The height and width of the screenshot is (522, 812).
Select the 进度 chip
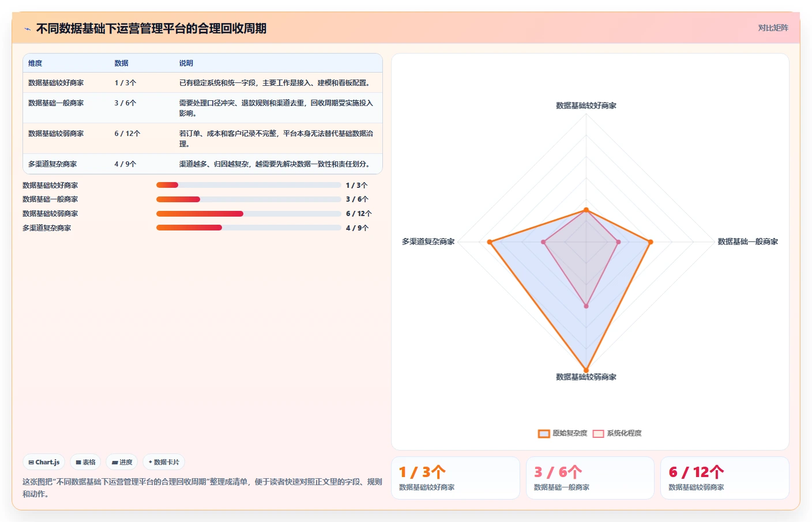click(x=122, y=462)
